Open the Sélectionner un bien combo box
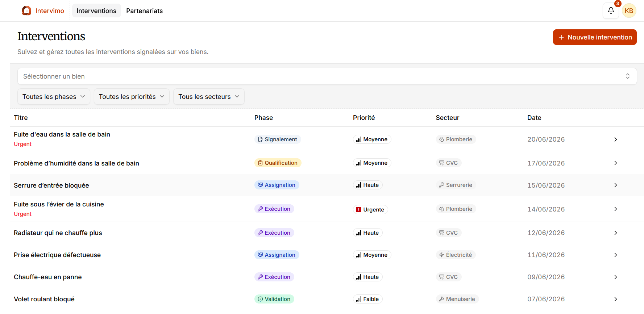Viewport: 644px width, 314px height. coord(327,76)
